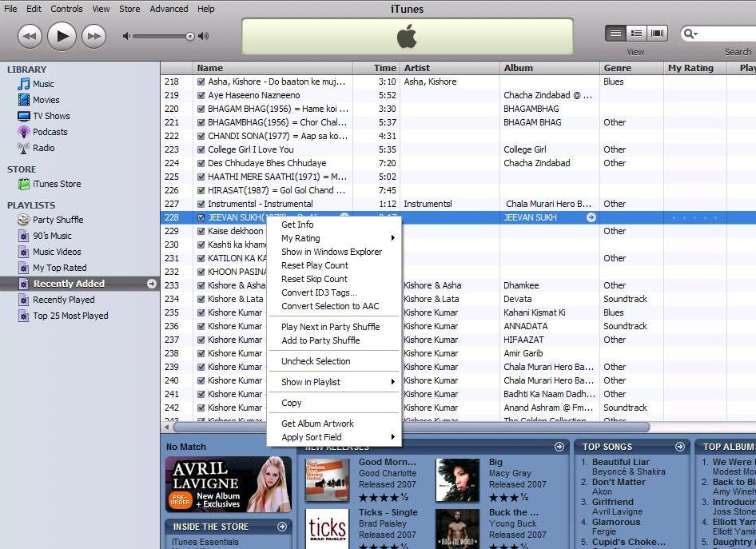756x549 pixels.
Task: Choose Reset Play Count
Action: [x=315, y=265]
